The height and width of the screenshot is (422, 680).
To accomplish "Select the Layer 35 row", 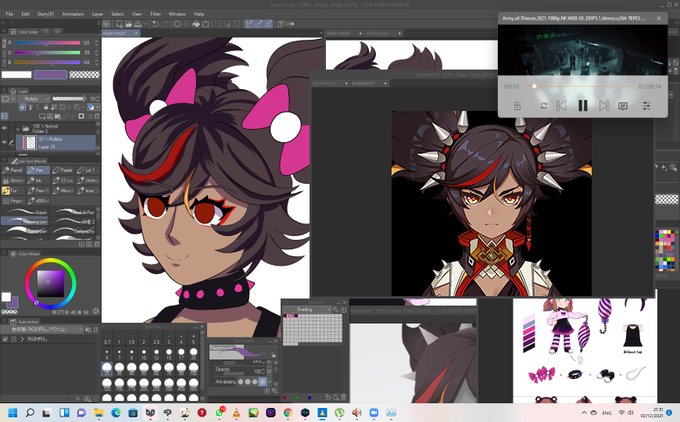I will 56,142.
